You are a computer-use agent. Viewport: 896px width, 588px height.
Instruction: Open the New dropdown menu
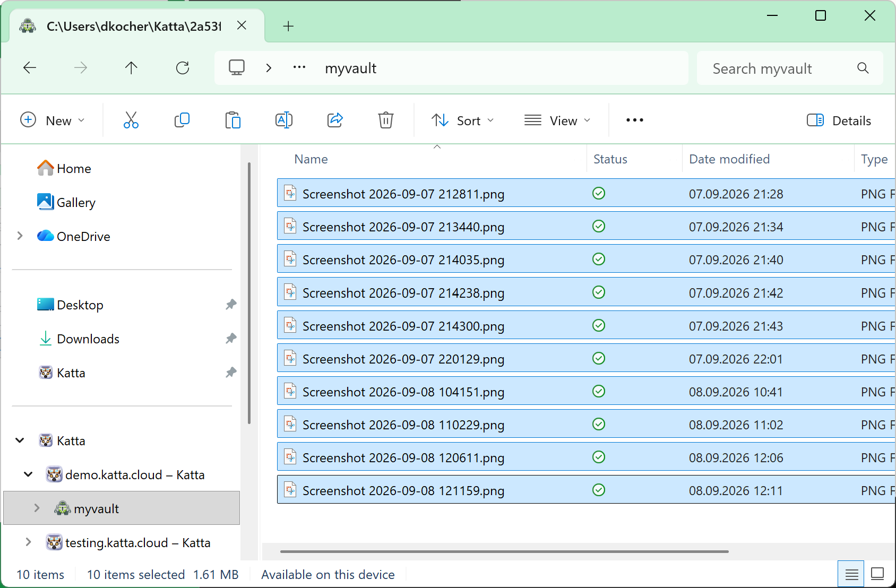(52, 120)
